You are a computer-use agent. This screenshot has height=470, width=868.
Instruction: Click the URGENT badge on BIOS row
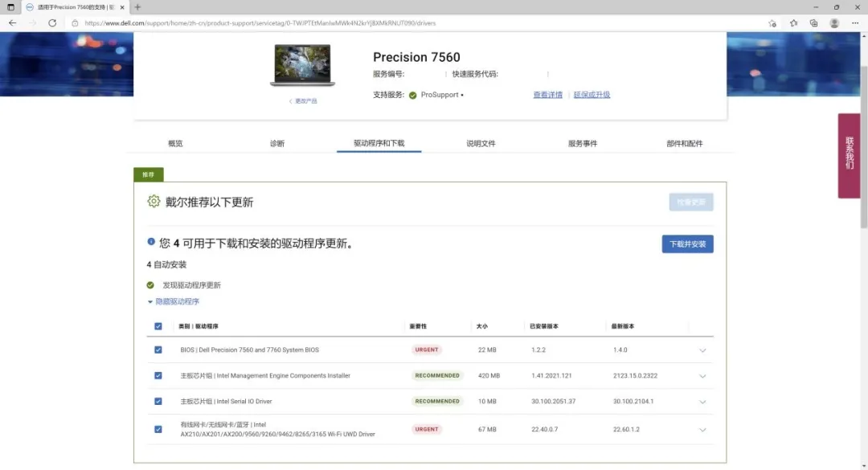[x=426, y=349]
